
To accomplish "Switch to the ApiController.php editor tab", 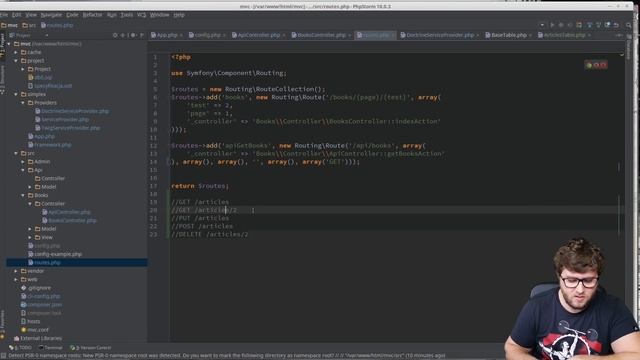I will click(259, 35).
